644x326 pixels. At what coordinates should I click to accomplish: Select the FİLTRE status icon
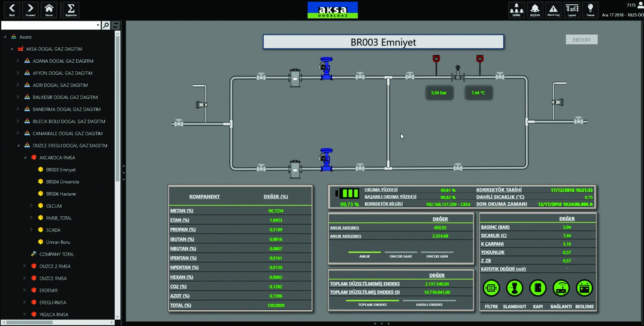click(491, 288)
